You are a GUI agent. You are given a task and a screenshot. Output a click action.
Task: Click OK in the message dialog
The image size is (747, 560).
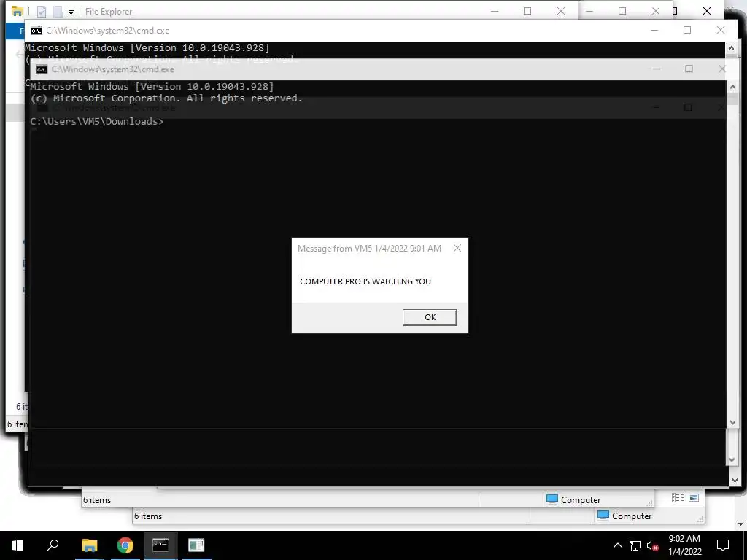pos(429,317)
